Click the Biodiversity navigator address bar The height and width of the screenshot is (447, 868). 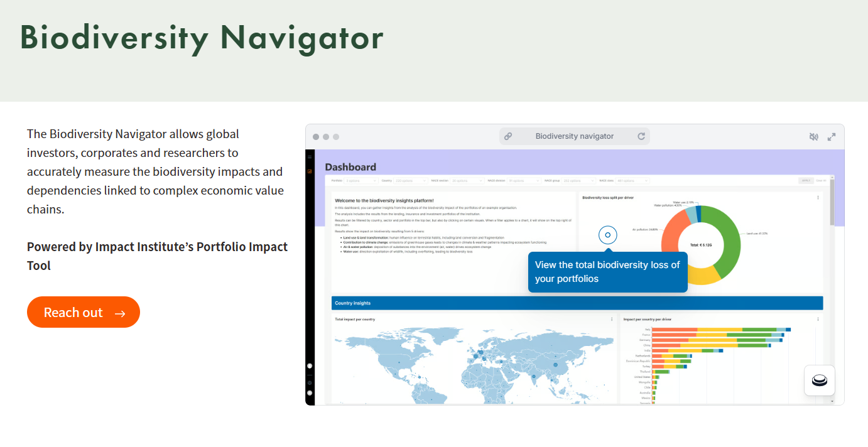coord(575,136)
